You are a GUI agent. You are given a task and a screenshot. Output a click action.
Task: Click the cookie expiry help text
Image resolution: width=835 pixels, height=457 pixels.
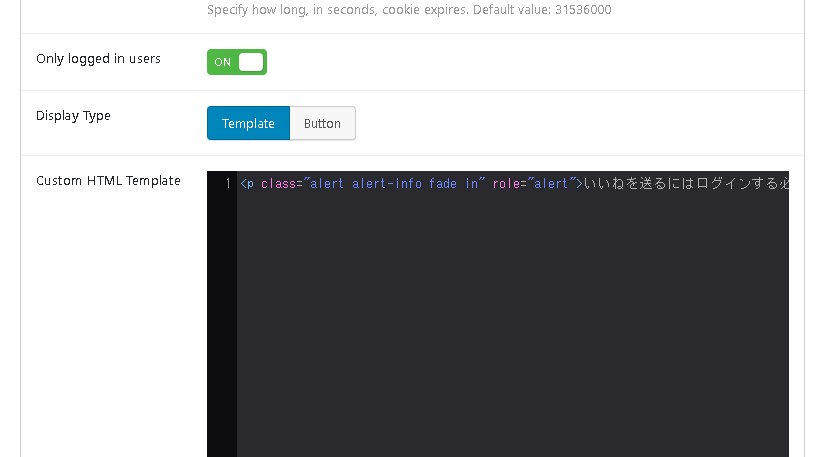pyautogui.click(x=380, y=10)
